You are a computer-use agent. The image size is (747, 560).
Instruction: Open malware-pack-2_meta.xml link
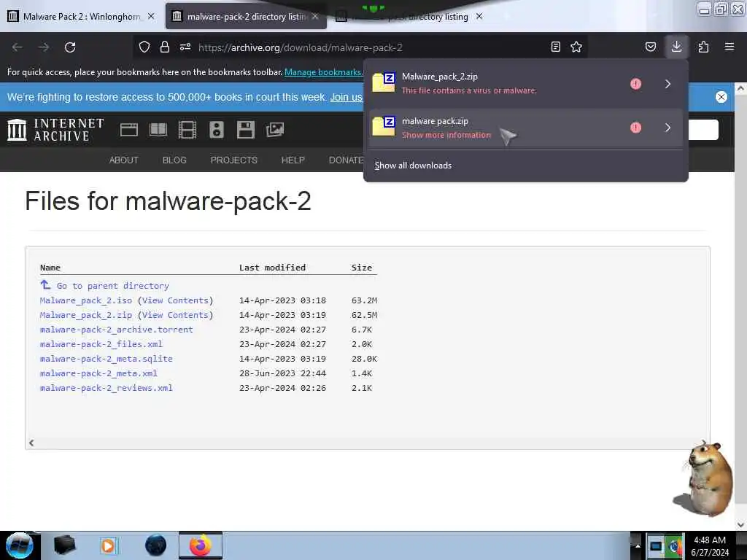98,373
